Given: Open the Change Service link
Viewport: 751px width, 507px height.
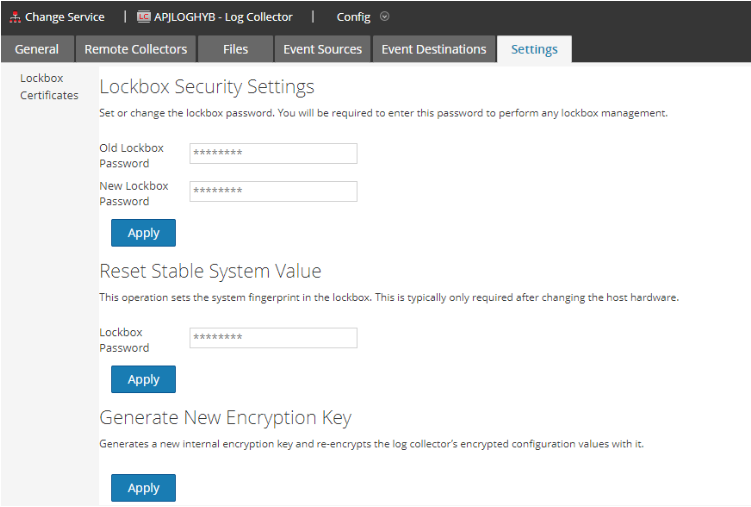Looking at the screenshot, I should pyautogui.click(x=64, y=17).
